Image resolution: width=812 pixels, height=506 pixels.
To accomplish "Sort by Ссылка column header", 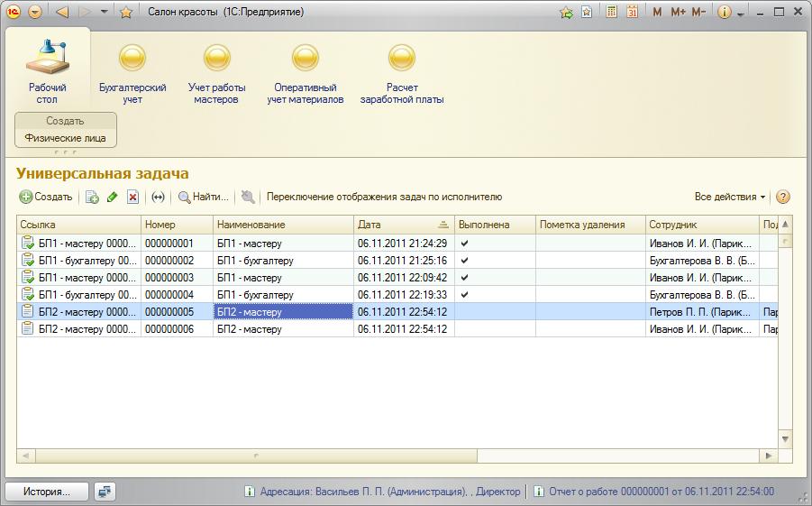I will 78,225.
